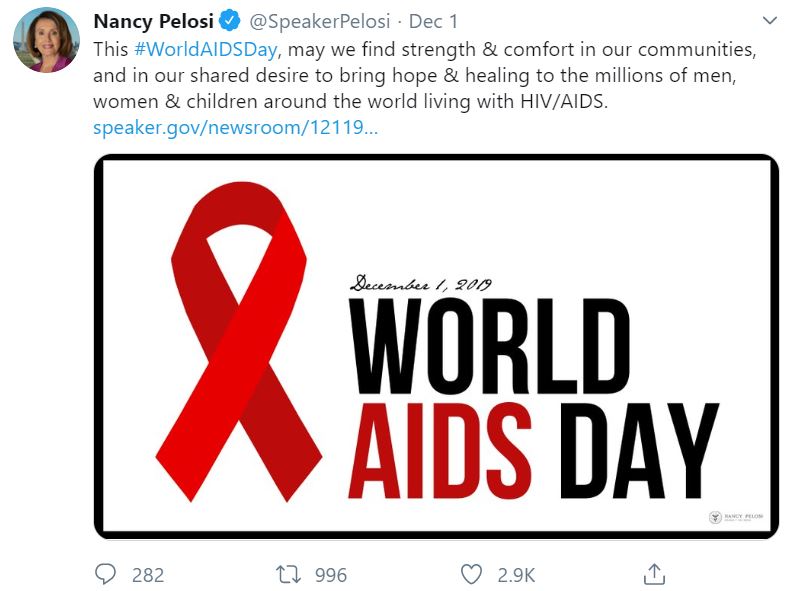The height and width of the screenshot is (591, 795).
Task: Click the small Nancy Pelosi seal logo
Action: [715, 517]
